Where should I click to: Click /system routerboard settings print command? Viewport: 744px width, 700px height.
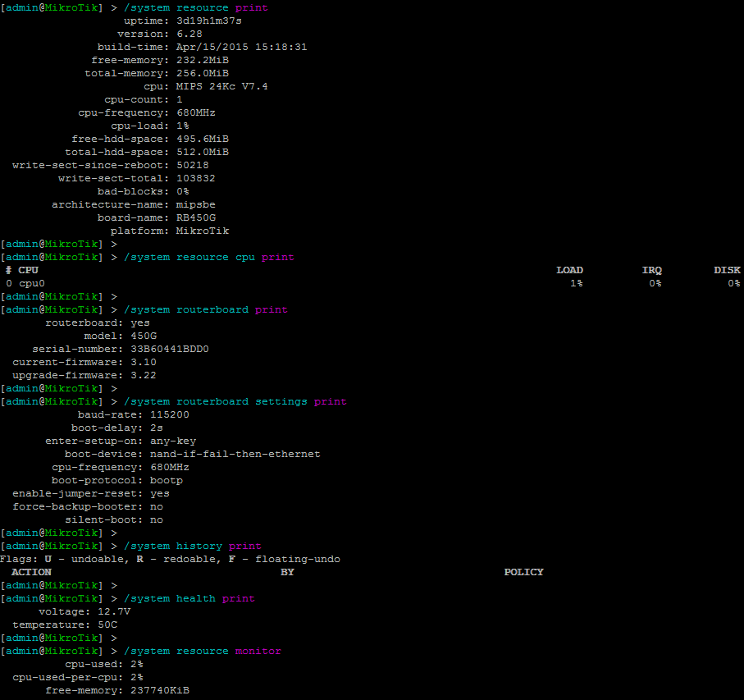pos(235,401)
